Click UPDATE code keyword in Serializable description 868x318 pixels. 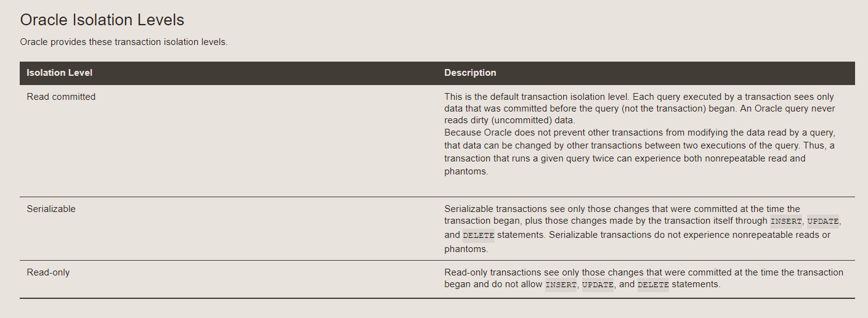823,221
